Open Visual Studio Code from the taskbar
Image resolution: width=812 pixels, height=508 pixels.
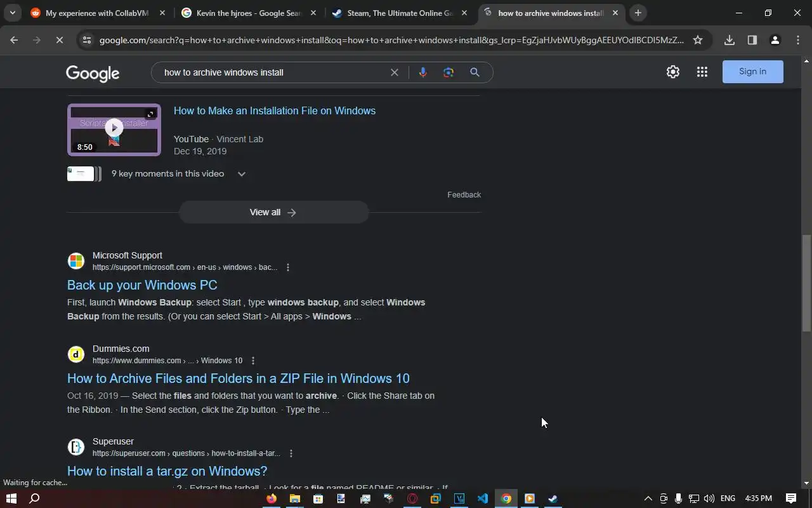(483, 498)
